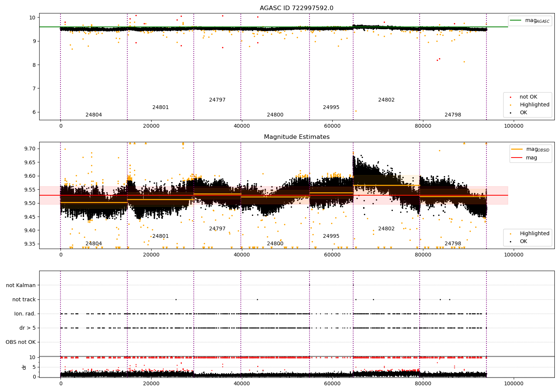The height and width of the screenshot is (392, 560).
Task: Click y-axis tick 9.60 on middle plot
Action: 30,176
